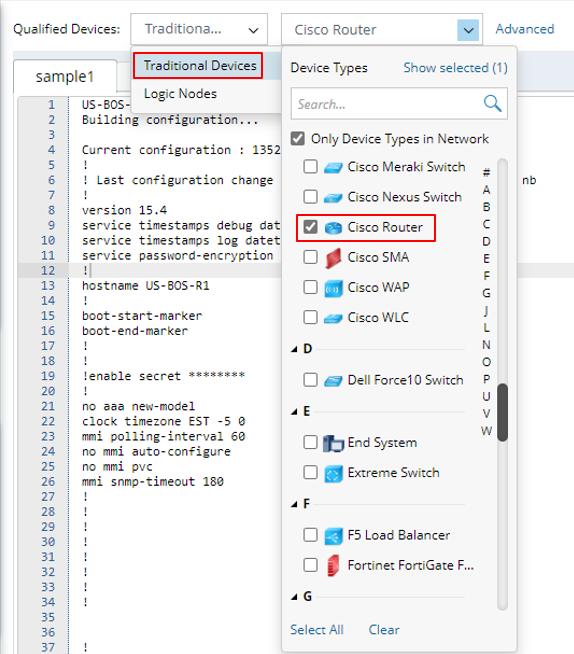This screenshot has height=654, width=574.
Task: Collapse the Cisco Router device type dropdown arrow
Action: pos(468,30)
